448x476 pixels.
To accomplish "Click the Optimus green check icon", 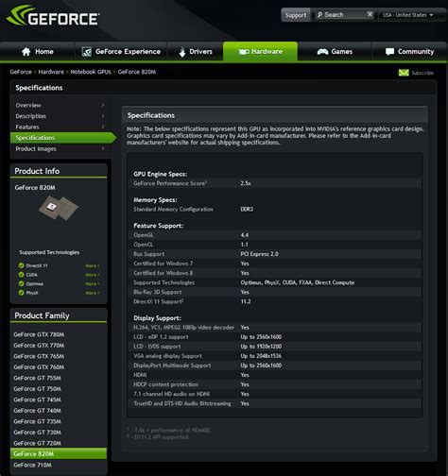I will (21, 283).
